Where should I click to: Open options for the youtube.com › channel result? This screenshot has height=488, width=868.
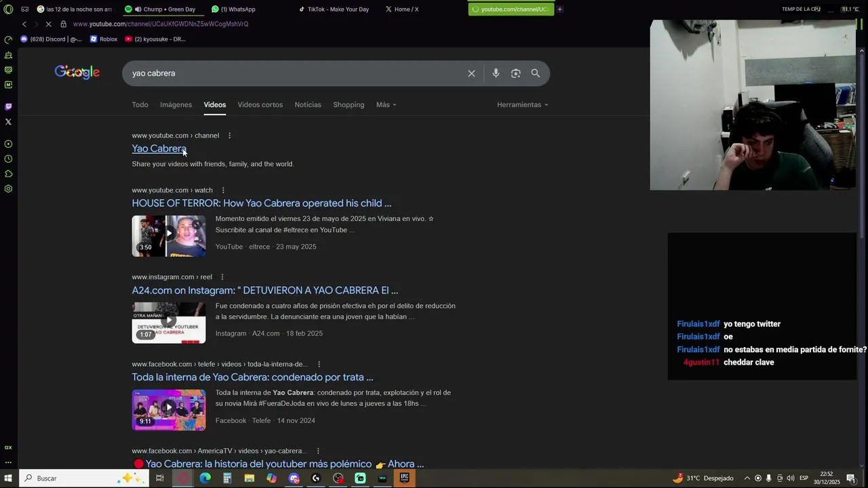click(229, 136)
